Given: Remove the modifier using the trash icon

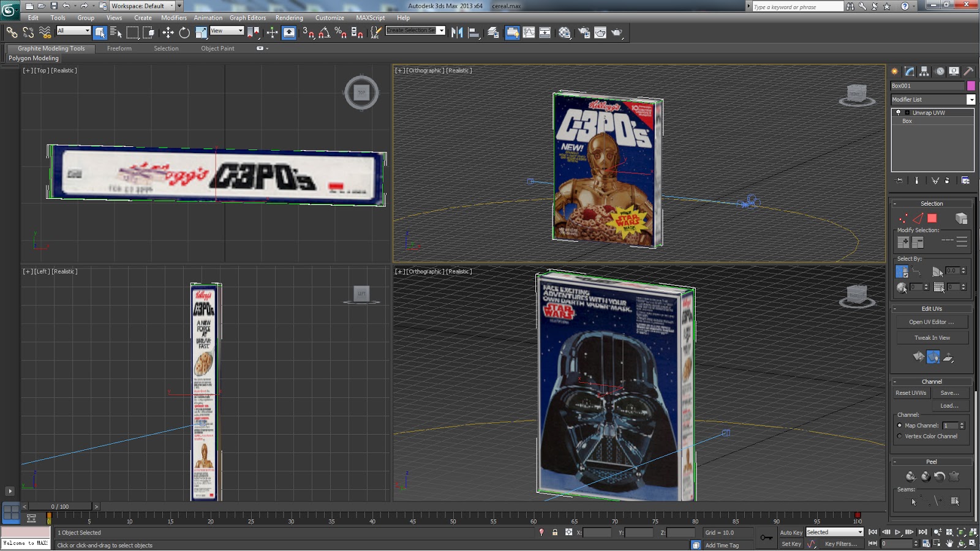Looking at the screenshot, I should (x=947, y=181).
